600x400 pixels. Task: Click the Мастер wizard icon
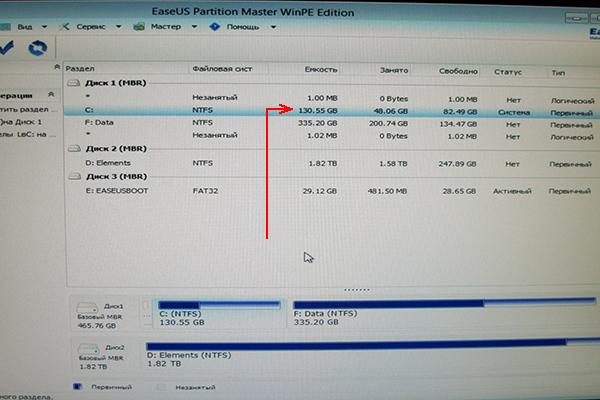(x=139, y=26)
